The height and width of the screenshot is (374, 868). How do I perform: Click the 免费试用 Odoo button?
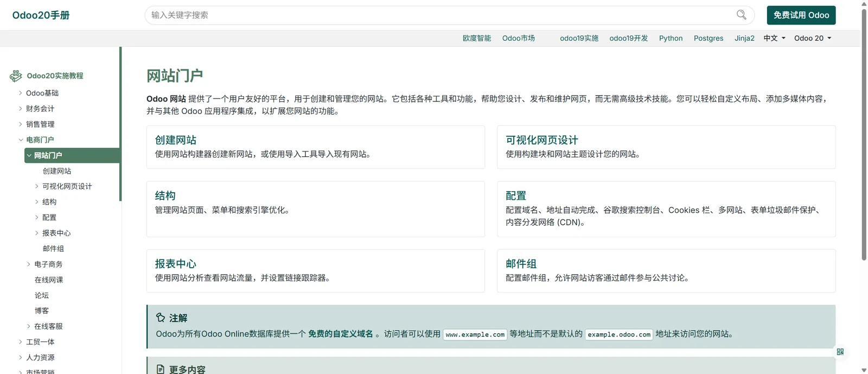tap(801, 15)
